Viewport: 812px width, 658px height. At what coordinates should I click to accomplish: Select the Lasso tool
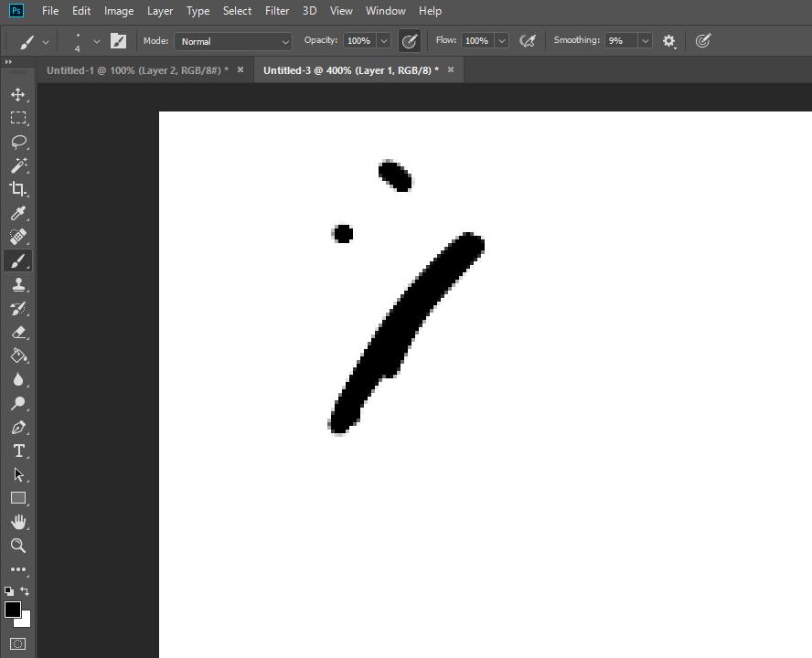pos(18,142)
